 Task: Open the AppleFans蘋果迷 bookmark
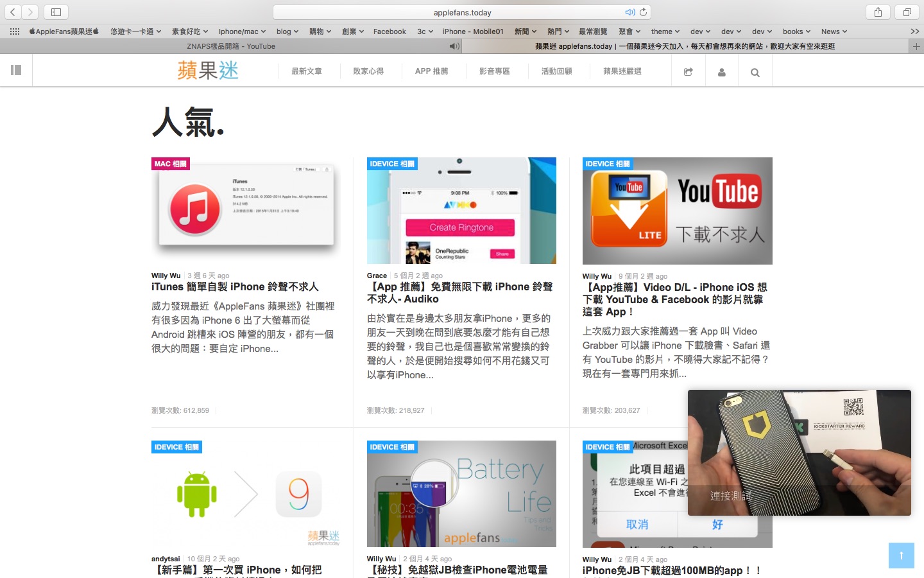[x=64, y=31]
